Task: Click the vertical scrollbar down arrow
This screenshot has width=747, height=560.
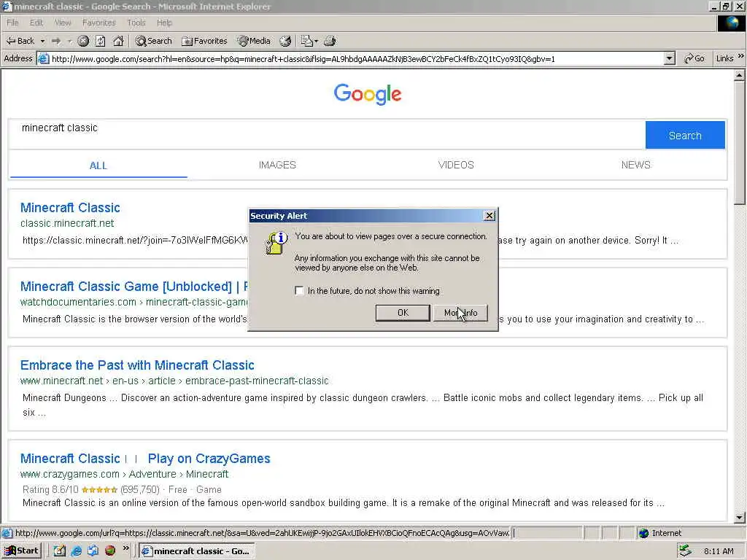Action: 740,517
